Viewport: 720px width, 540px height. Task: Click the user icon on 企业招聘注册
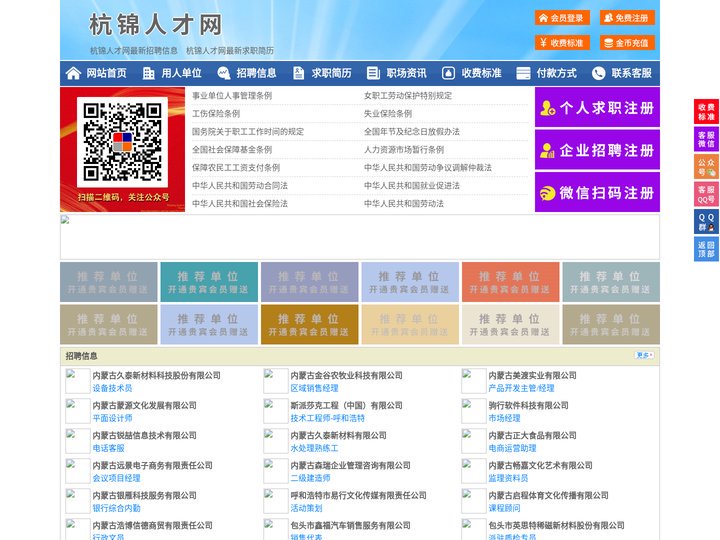tap(547, 150)
